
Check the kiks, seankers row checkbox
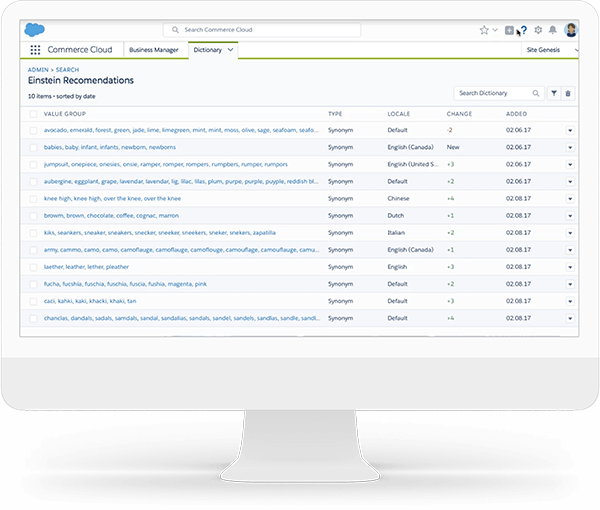point(33,233)
